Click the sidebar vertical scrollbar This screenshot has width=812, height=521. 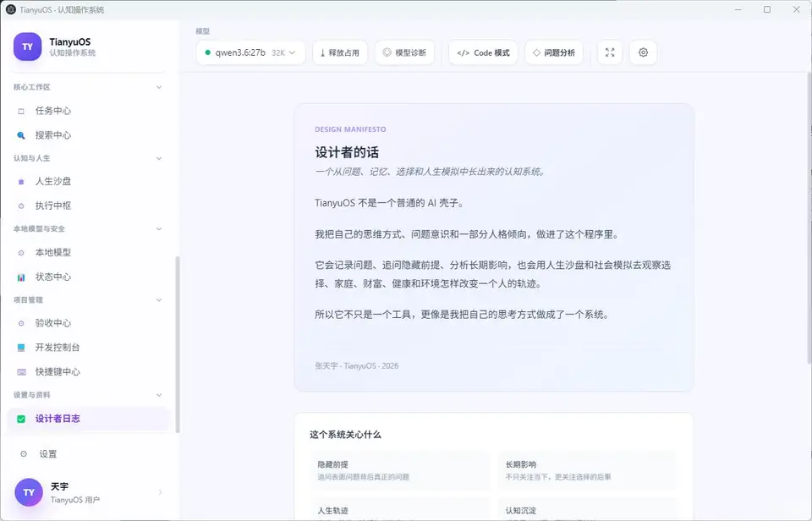click(x=178, y=344)
